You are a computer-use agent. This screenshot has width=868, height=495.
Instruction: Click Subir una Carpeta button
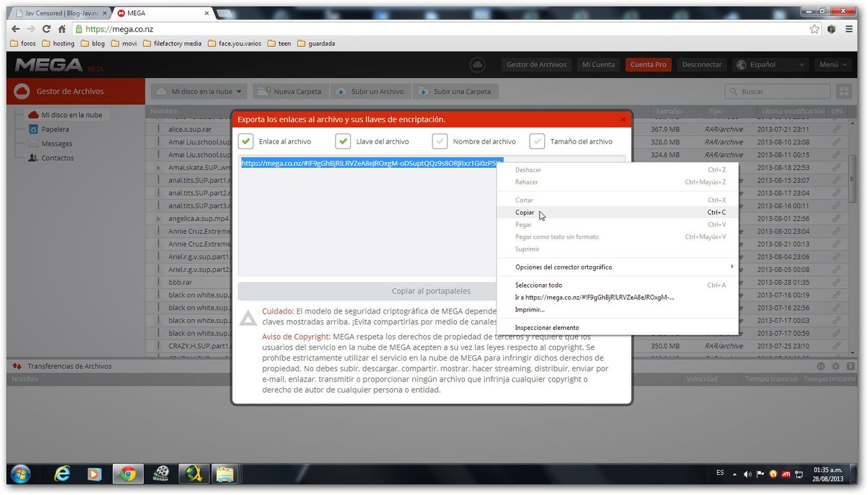tap(455, 91)
